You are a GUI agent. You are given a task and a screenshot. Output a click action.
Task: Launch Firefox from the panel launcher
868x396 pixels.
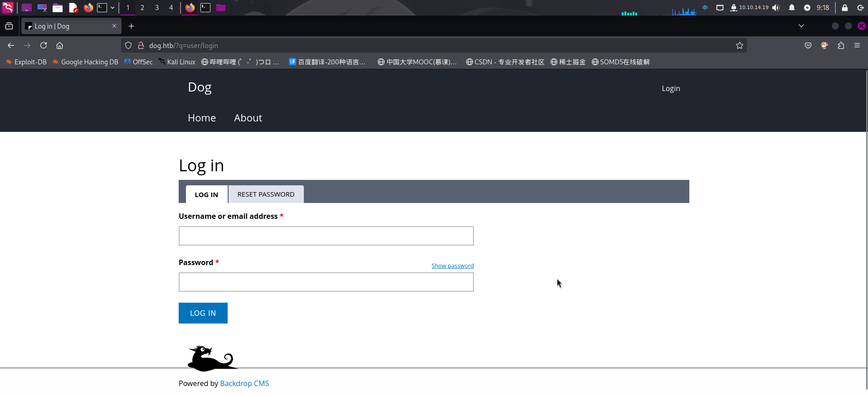(88, 8)
